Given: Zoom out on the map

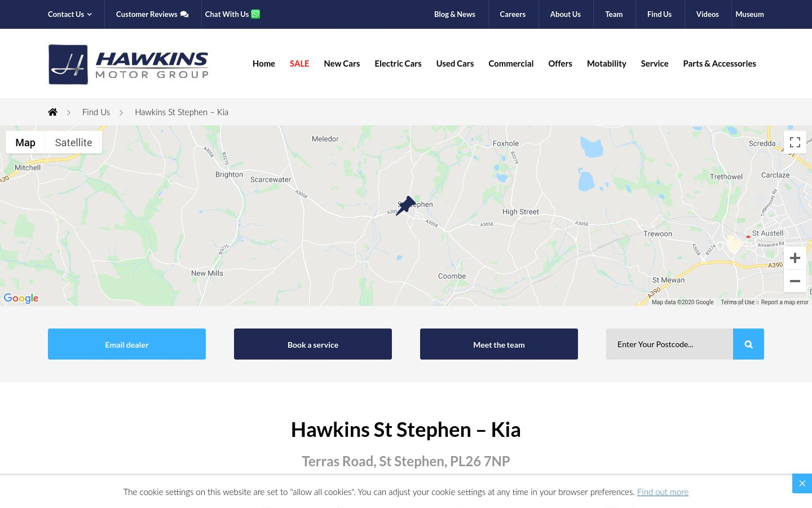Looking at the screenshot, I should [795, 281].
